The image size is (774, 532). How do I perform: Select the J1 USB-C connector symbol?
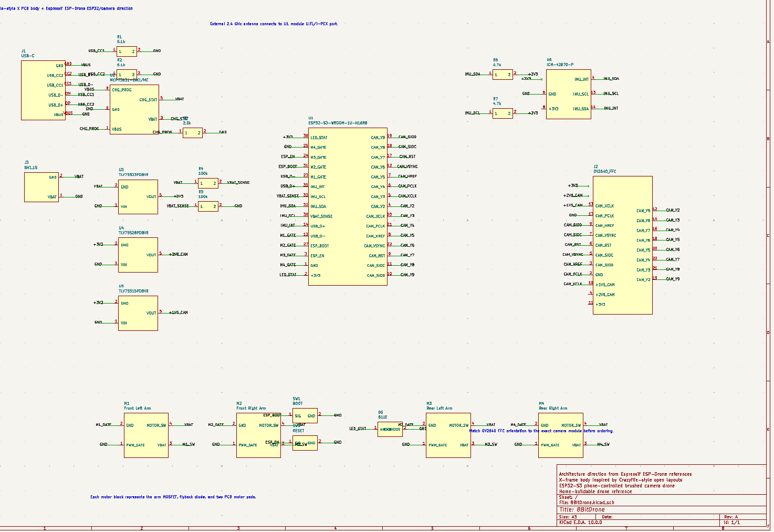point(43,89)
